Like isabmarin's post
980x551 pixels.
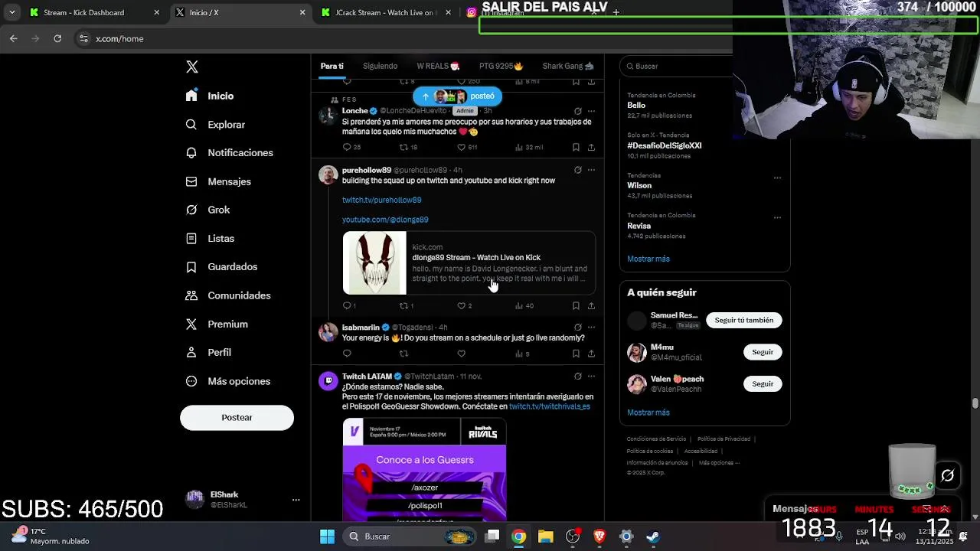[461, 354]
